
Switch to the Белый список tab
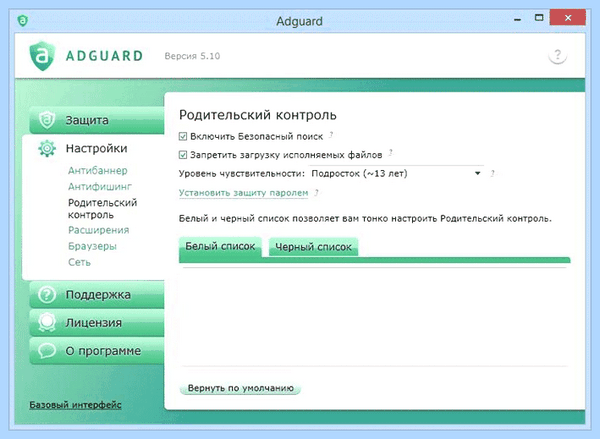(x=220, y=246)
